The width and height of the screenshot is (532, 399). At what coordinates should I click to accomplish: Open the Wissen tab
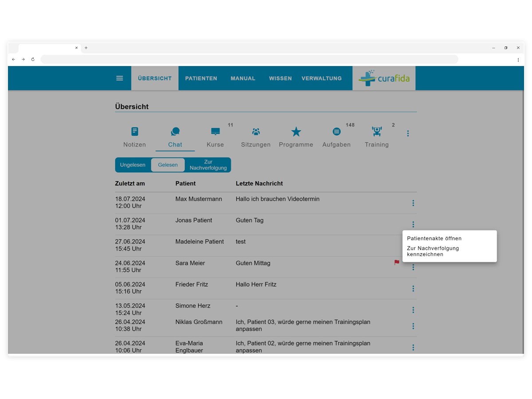click(x=280, y=78)
